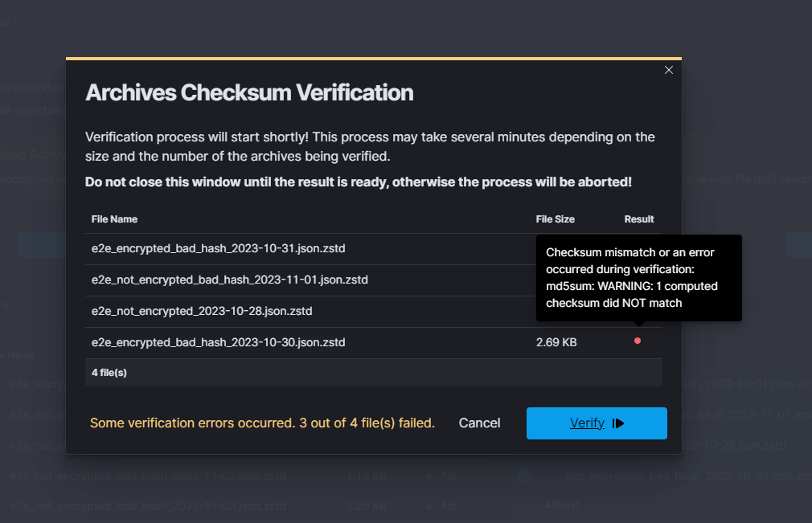812x523 pixels.
Task: Select e2e_not_encrypted_2023-10-28.json.zstd row
Action: pyautogui.click(x=202, y=311)
